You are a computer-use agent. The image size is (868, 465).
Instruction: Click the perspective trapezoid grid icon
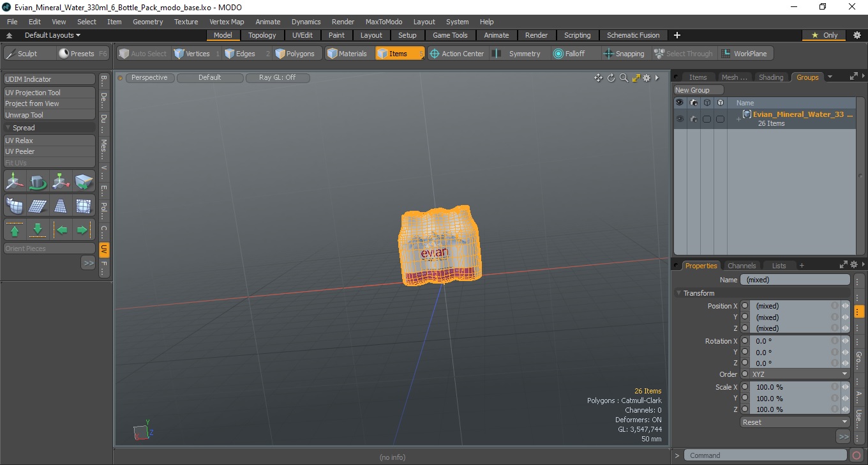click(61, 206)
